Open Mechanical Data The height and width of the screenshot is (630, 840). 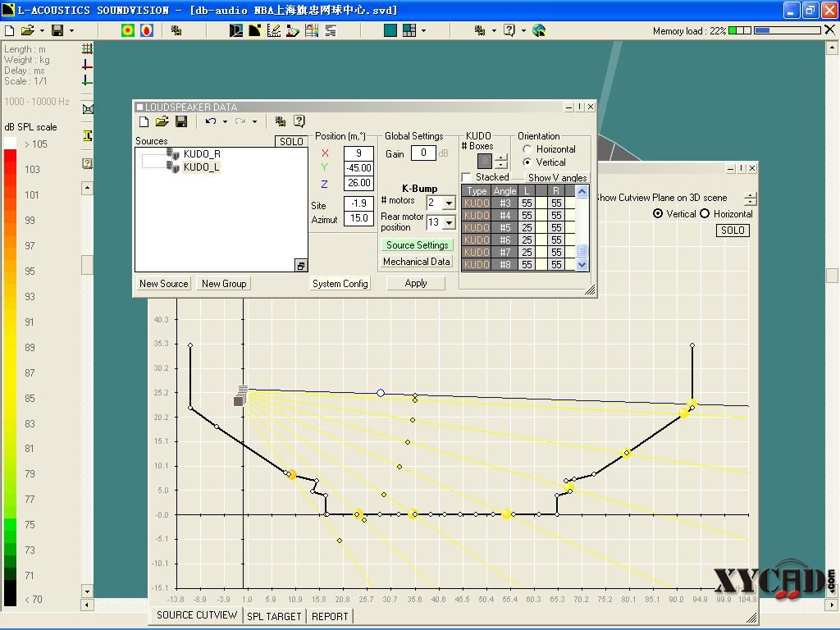pos(416,262)
